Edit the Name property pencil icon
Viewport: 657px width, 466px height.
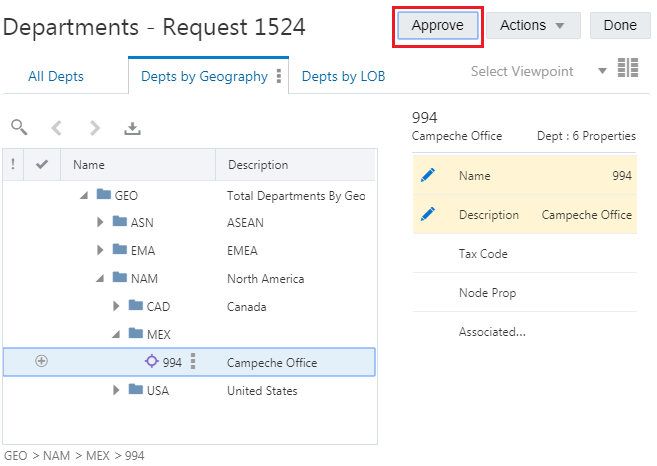tap(428, 175)
